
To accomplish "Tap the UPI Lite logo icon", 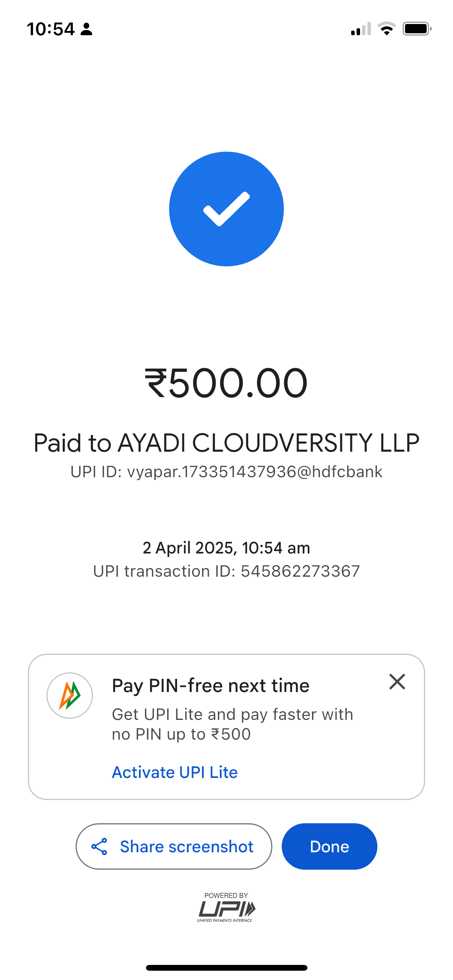I will click(x=70, y=696).
